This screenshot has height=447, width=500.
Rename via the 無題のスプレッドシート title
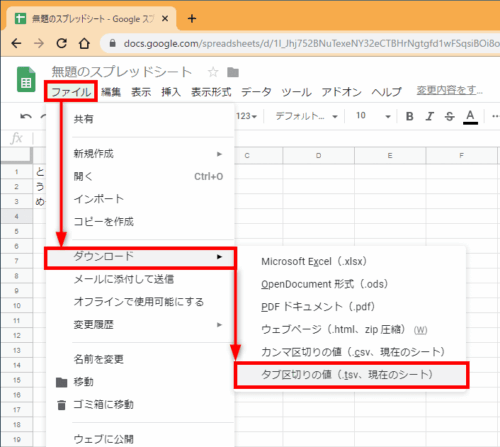point(122,72)
